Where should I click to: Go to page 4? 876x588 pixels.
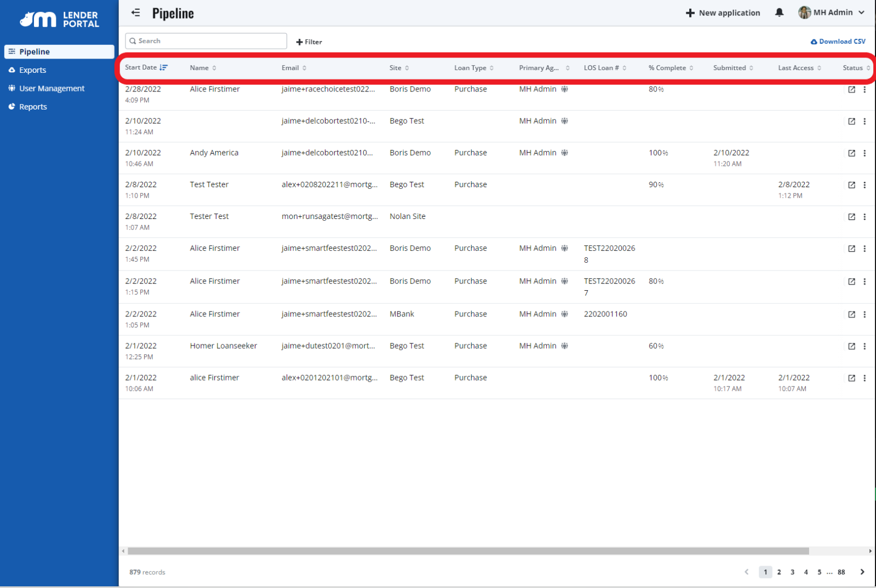[x=805, y=572]
